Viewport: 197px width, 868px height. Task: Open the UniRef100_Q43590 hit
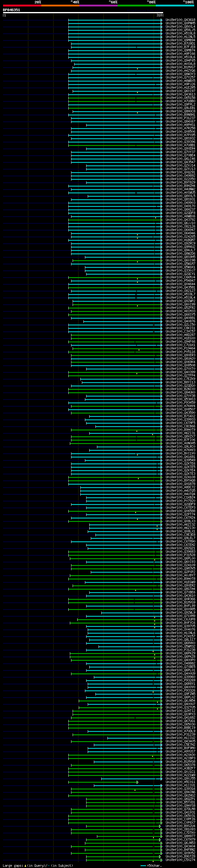[180, 413]
